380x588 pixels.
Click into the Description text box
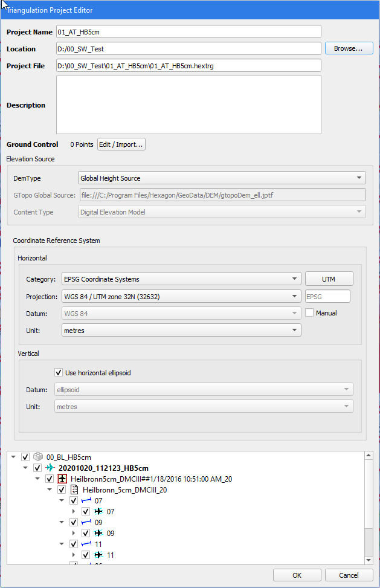click(x=188, y=105)
